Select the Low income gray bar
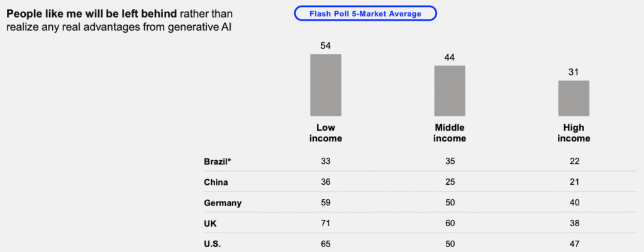The width and height of the screenshot is (644, 252). (325, 85)
